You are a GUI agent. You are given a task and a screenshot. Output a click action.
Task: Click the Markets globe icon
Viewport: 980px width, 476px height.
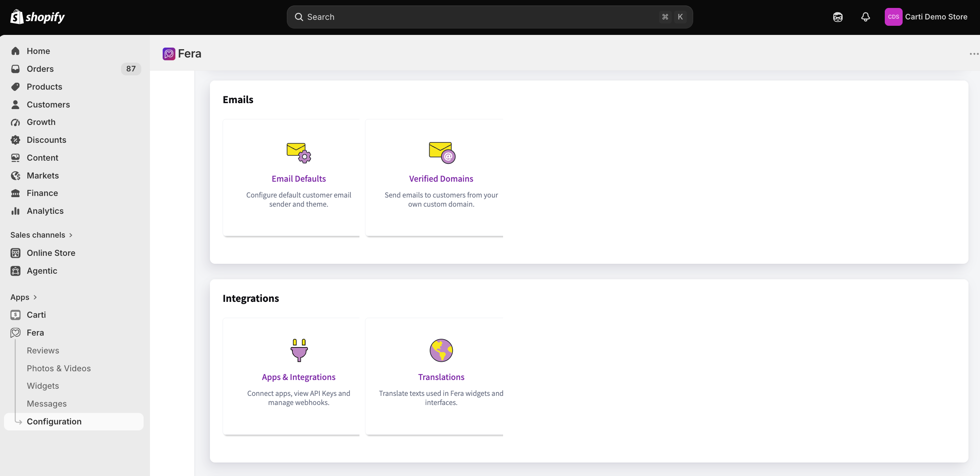pos(15,176)
